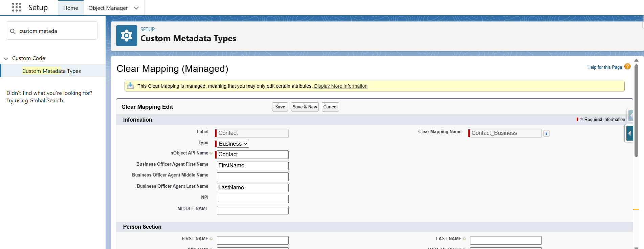This screenshot has height=249, width=644.
Task: Click the Save button
Action: 280,107
